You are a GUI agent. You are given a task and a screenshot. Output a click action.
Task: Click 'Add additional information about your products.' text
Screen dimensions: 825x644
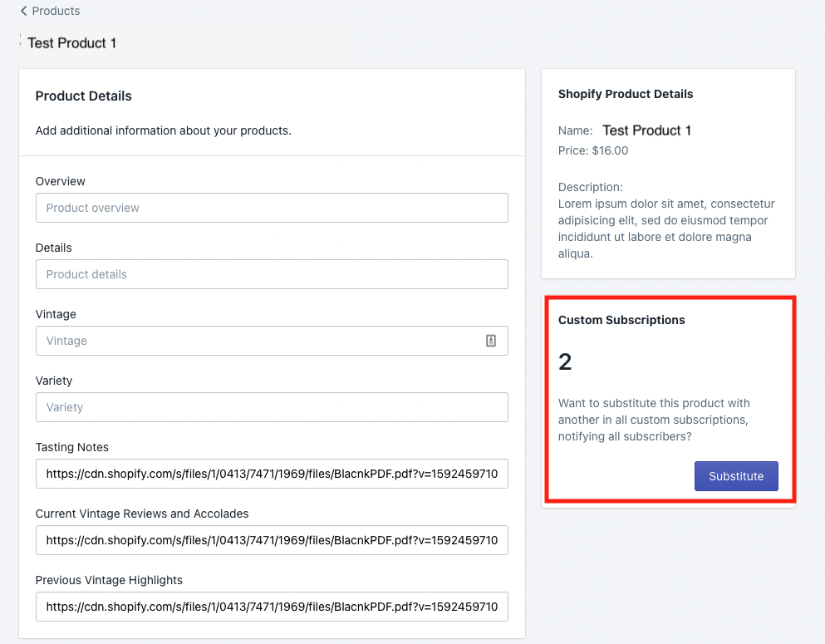163,130
